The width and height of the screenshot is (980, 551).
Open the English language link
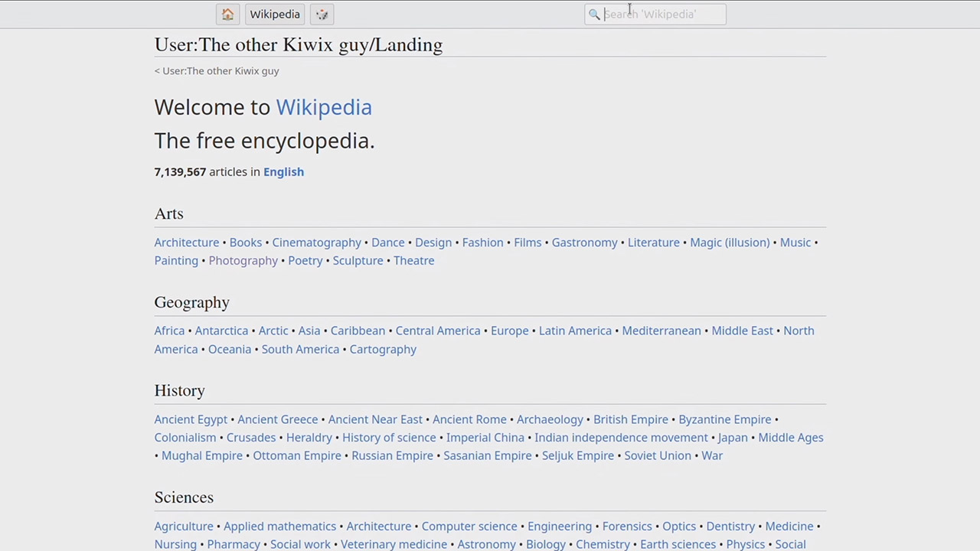[x=283, y=171]
